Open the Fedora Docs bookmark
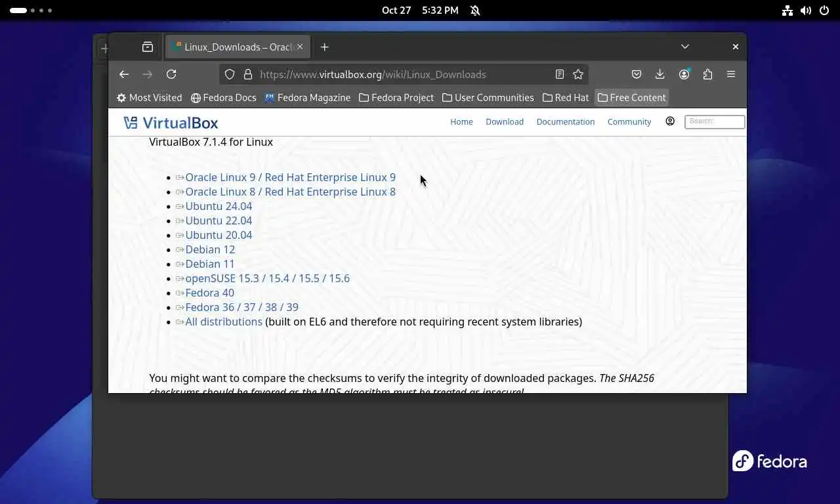Viewport: 840px width, 504px height. point(223,97)
